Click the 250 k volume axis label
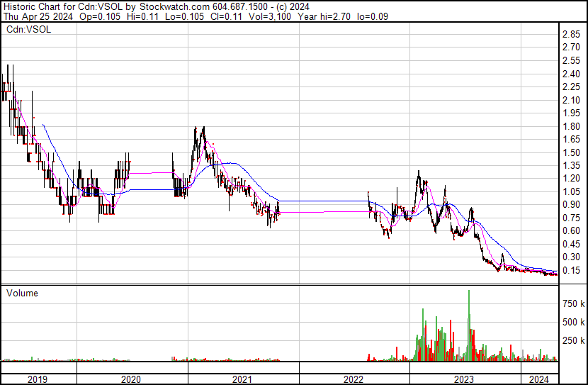The image size is (588, 385). (573, 341)
